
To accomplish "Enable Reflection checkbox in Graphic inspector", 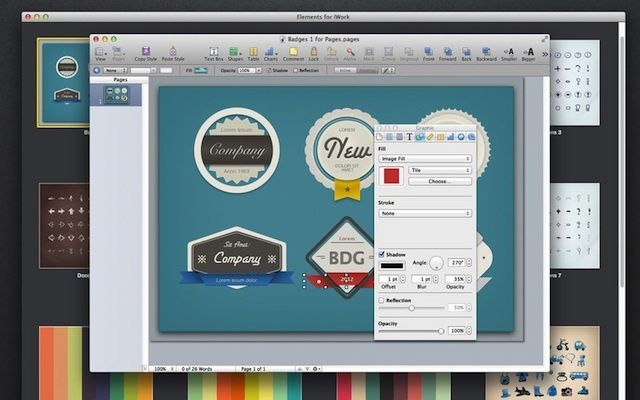I will coord(382,300).
